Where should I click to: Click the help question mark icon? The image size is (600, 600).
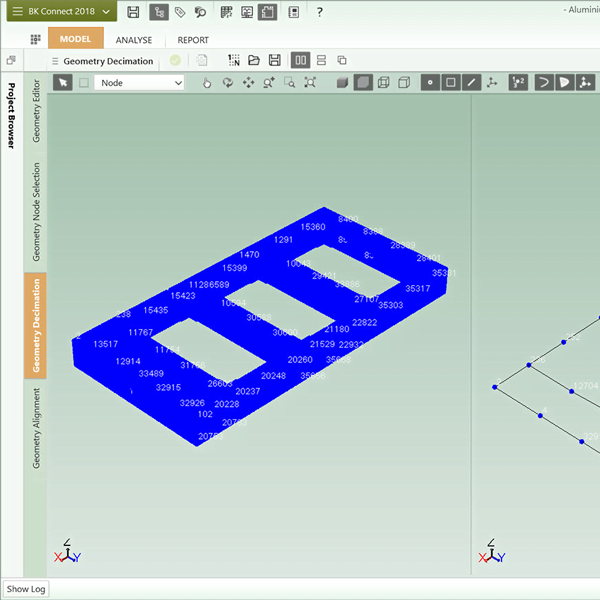pos(319,12)
